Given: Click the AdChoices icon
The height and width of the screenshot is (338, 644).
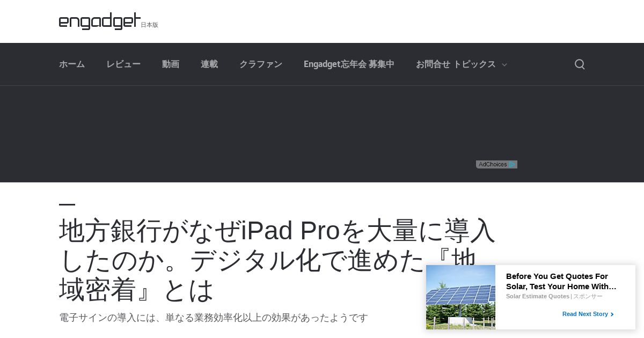Looking at the screenshot, I should tap(496, 164).
